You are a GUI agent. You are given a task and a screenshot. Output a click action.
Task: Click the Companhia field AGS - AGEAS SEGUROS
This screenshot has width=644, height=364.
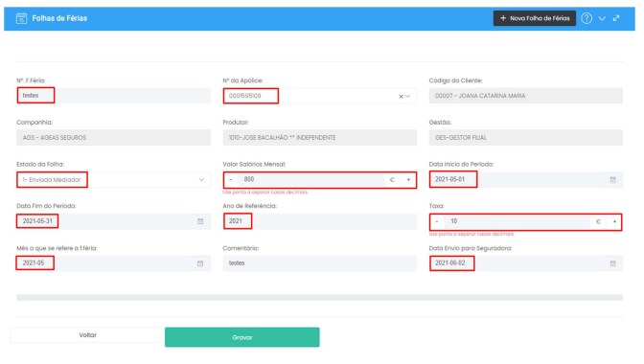(x=113, y=138)
